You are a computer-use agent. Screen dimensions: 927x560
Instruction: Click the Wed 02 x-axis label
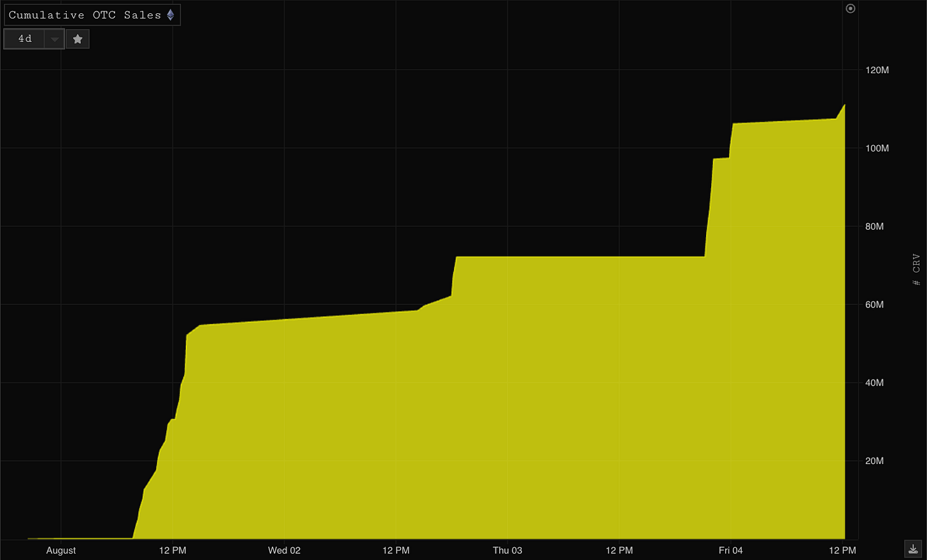[x=284, y=550]
